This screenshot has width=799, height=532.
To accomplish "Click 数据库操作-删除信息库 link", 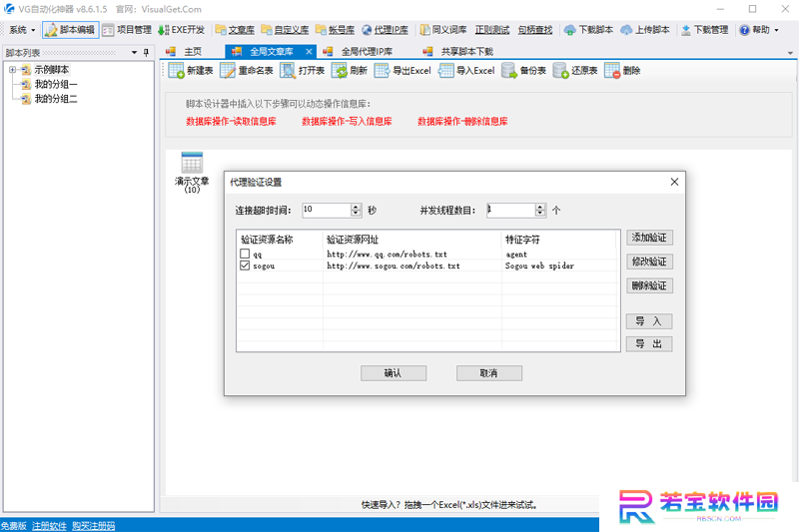I will pos(462,121).
